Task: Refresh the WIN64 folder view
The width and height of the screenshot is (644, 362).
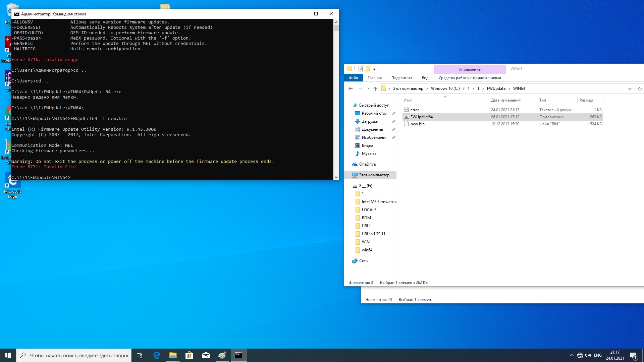Action: (640, 88)
